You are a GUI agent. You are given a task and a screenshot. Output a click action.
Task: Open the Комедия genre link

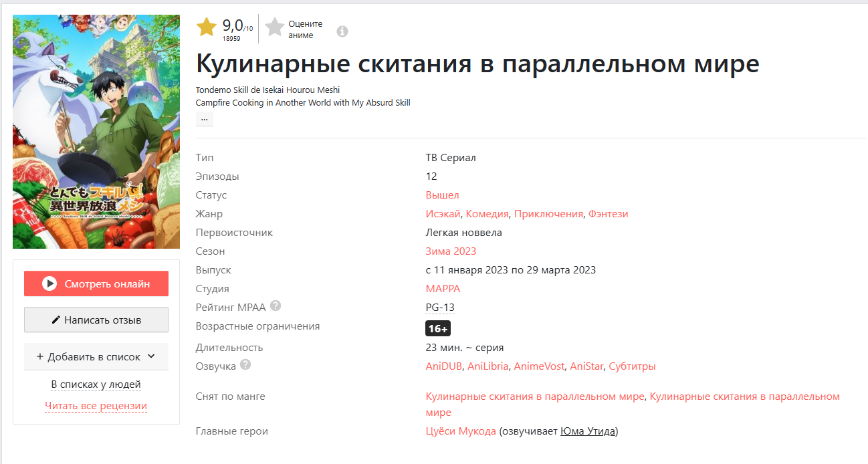[488, 214]
